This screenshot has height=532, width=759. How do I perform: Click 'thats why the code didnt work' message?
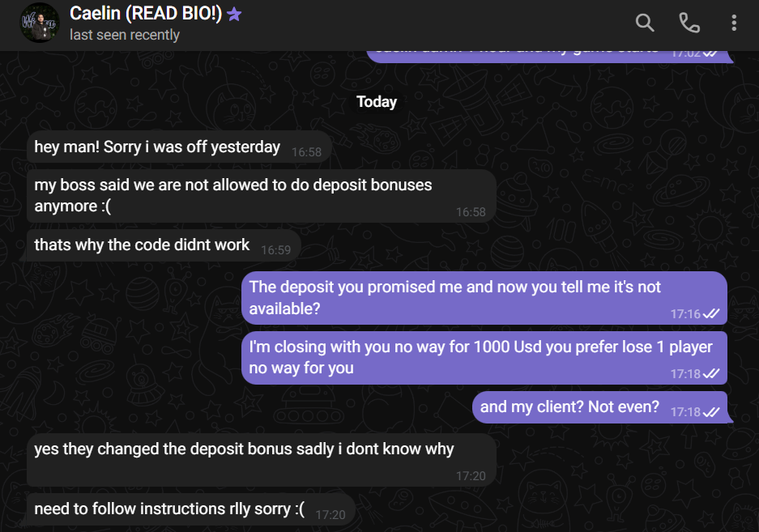pos(143,245)
